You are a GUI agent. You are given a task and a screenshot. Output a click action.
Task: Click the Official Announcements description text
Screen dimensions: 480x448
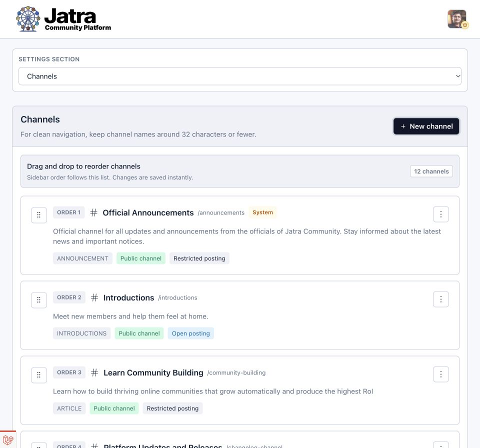coord(246,236)
